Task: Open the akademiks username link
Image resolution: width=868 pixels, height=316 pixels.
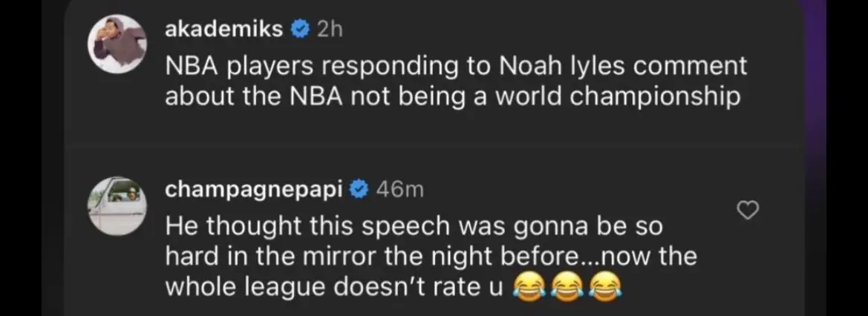Action: pyautogui.click(x=223, y=29)
